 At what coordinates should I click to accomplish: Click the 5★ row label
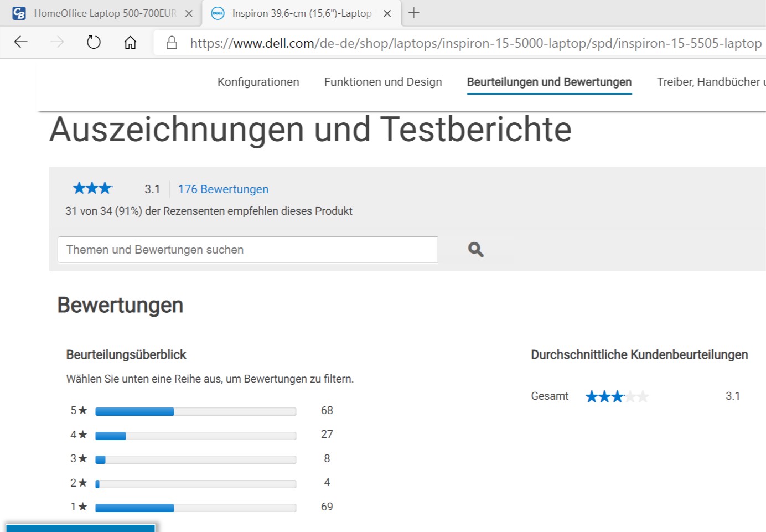[x=79, y=410]
